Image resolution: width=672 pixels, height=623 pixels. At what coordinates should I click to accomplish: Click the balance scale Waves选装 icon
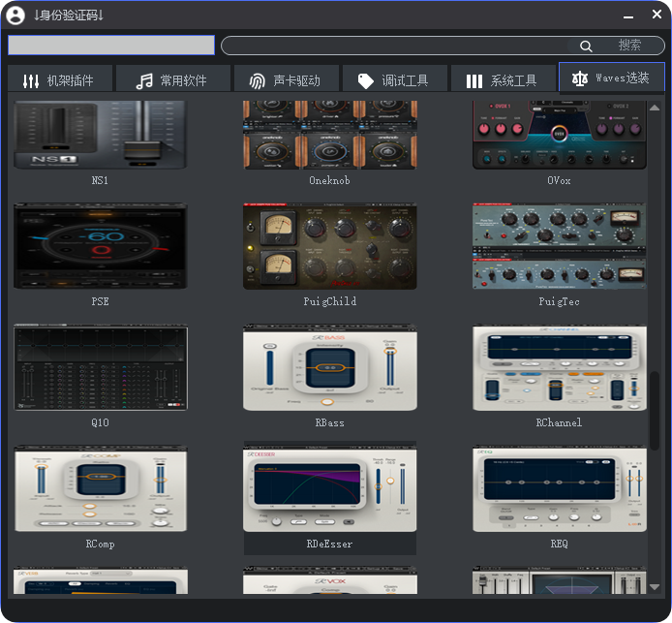pyautogui.click(x=579, y=78)
